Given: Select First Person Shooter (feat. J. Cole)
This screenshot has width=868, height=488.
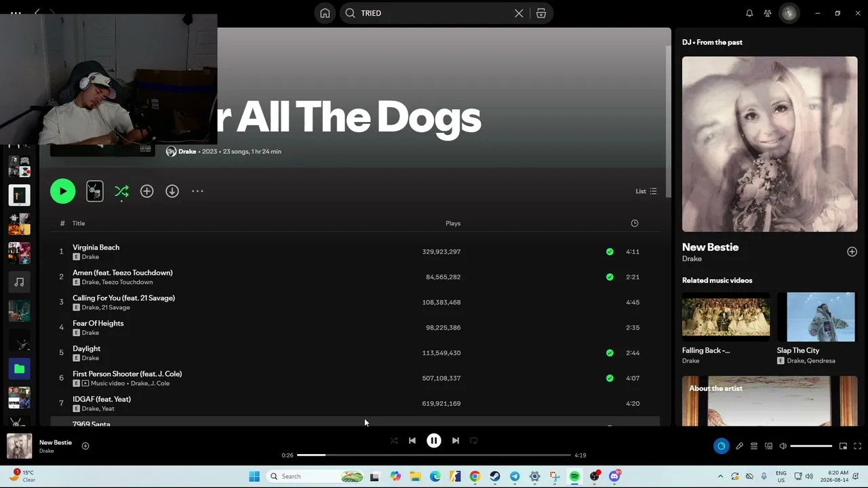Looking at the screenshot, I should click(355, 378).
